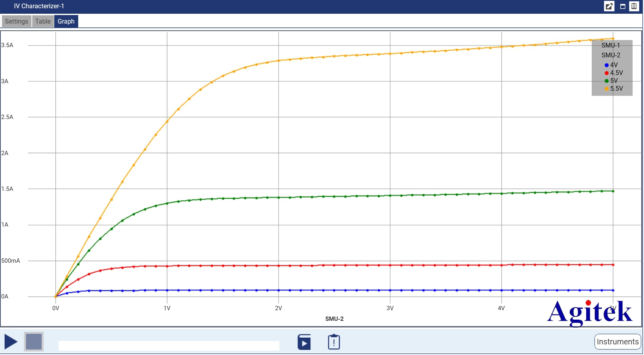Screen dimensions: 644x355
Task: Click the SMU-2 x-axis title
Action: tap(334, 319)
